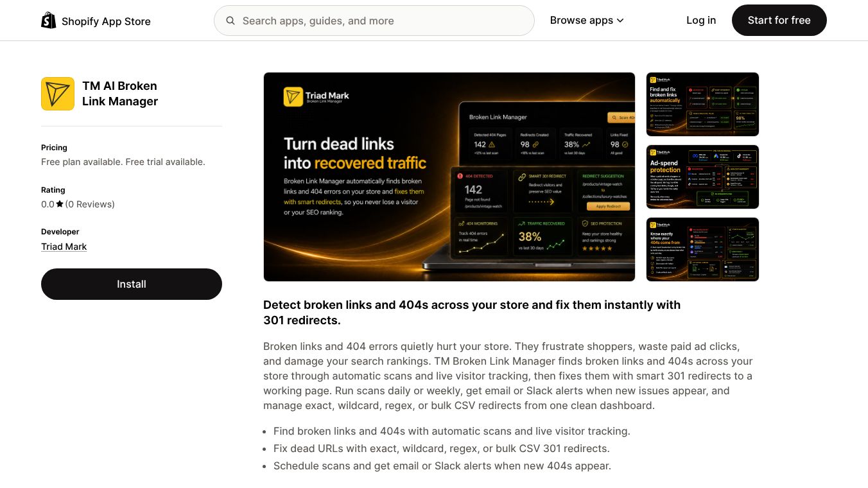Click the TM AI Broken Link Manager app icon
The image size is (868, 488).
58,94
